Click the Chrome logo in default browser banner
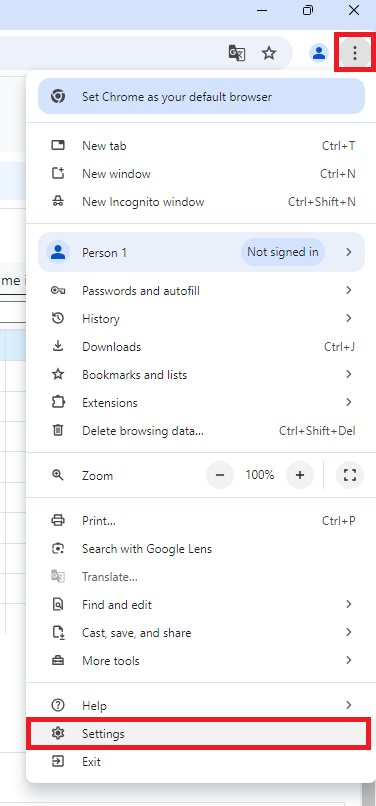376x806 pixels. [58, 97]
